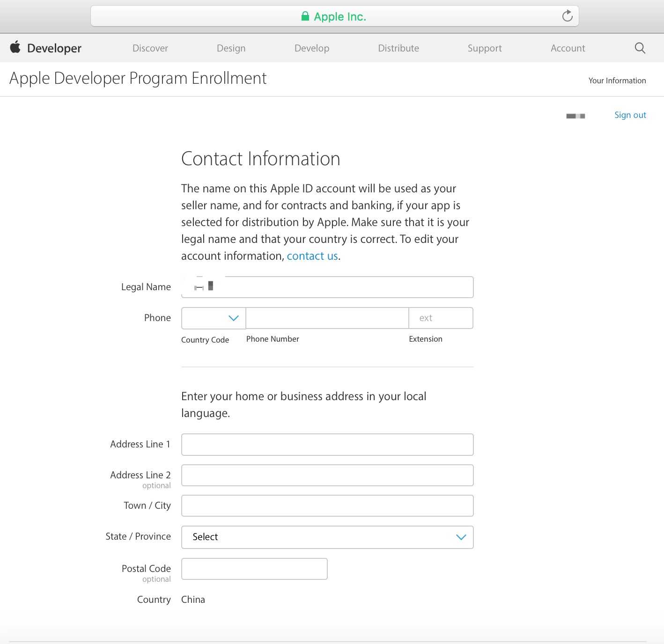Go to Developer home link

point(54,48)
